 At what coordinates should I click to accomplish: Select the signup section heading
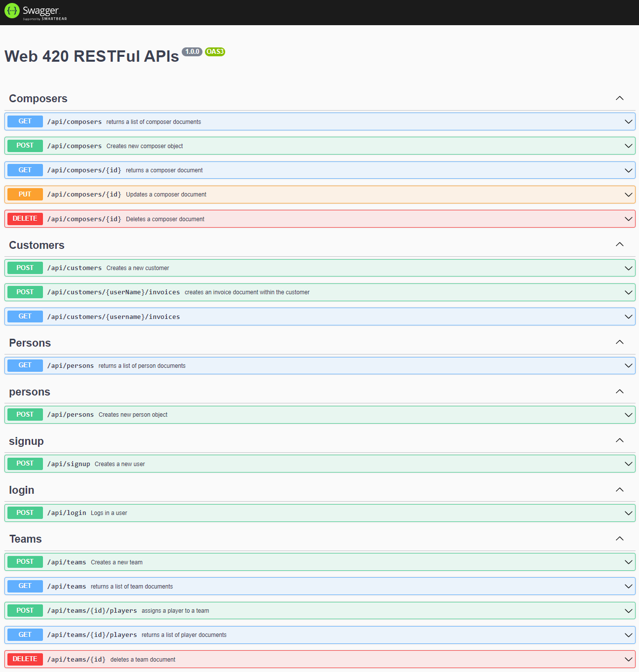(26, 441)
